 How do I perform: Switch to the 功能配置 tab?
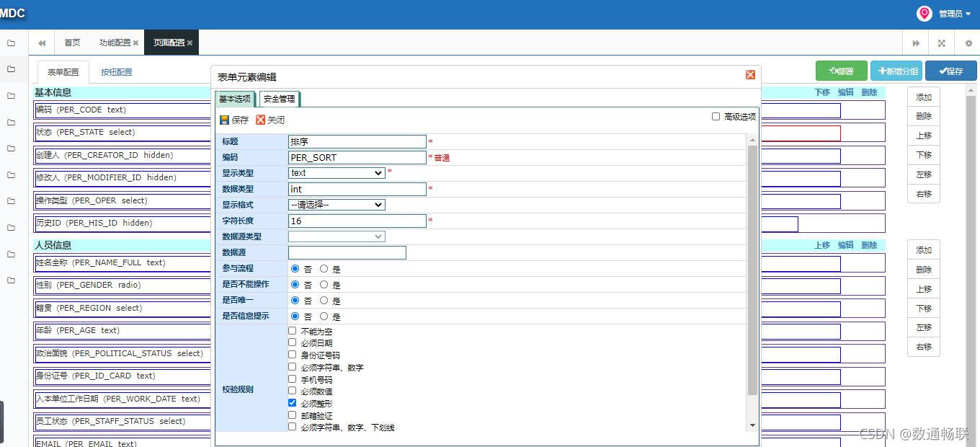coord(118,43)
